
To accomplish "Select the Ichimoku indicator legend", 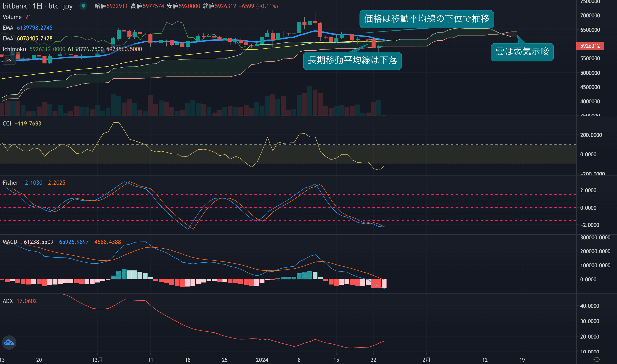I will [14, 49].
